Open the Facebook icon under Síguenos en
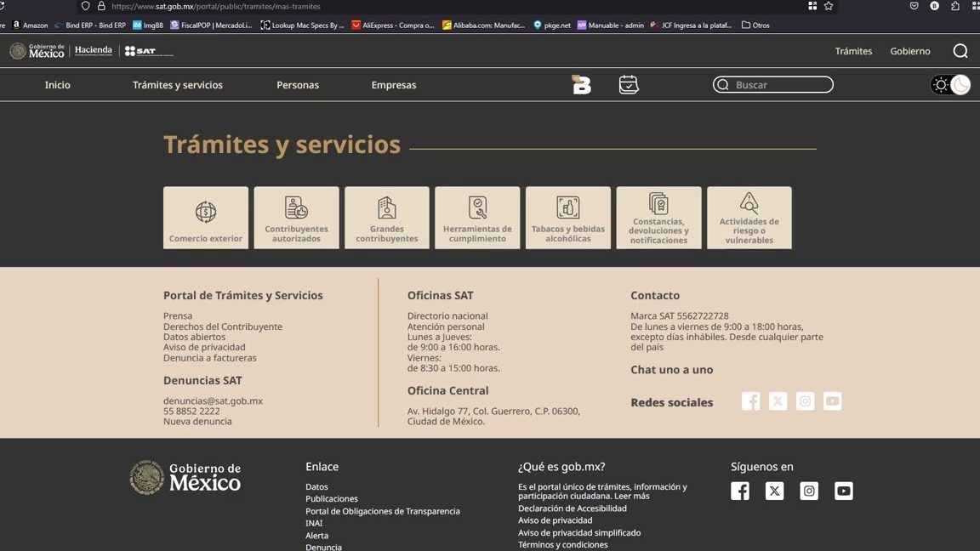 click(740, 491)
